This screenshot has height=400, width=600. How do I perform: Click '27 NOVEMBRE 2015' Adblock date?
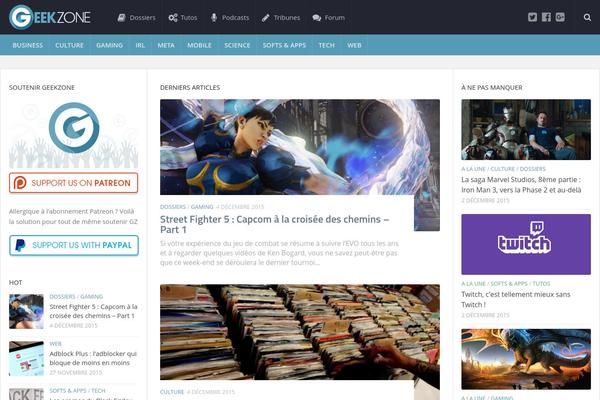point(76,372)
